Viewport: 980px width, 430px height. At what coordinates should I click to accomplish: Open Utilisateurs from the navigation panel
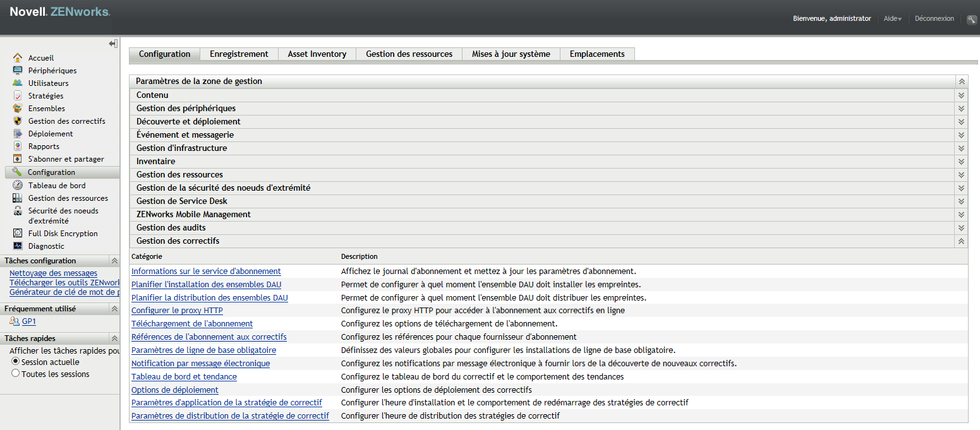tap(17, 83)
